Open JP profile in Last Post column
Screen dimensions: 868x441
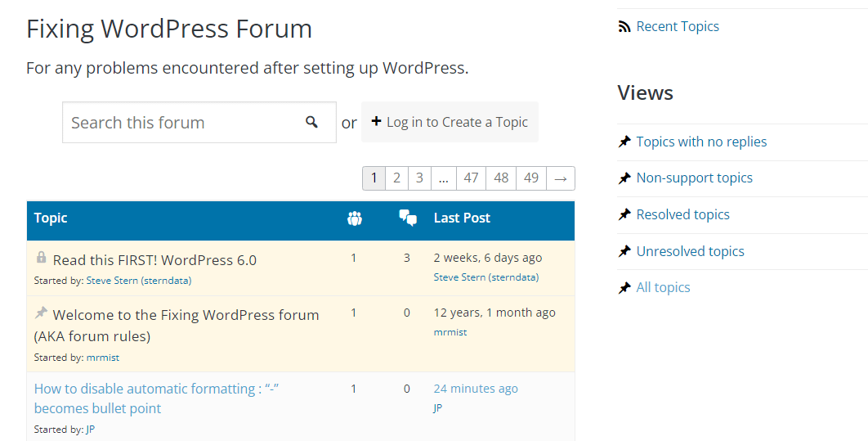click(x=438, y=408)
